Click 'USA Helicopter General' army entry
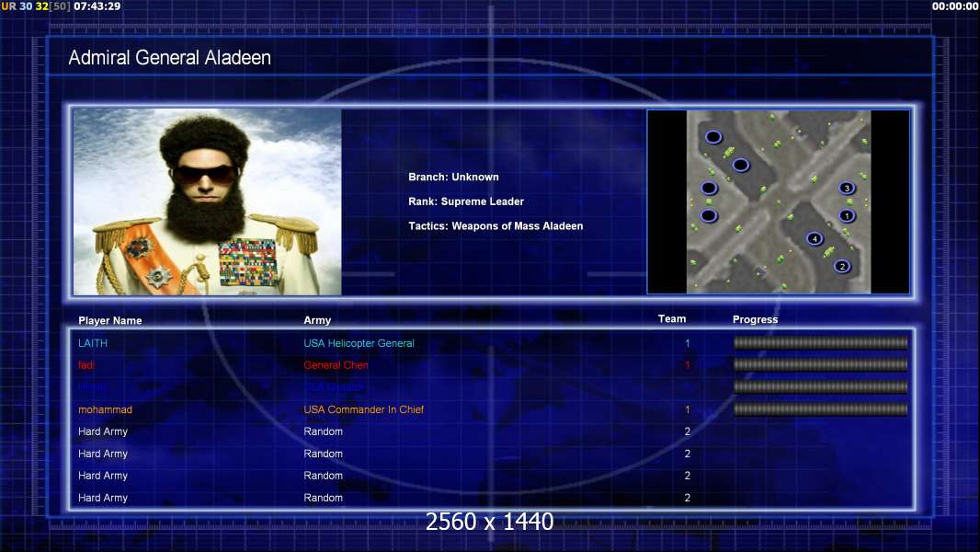This screenshot has height=552, width=980. pyautogui.click(x=359, y=343)
